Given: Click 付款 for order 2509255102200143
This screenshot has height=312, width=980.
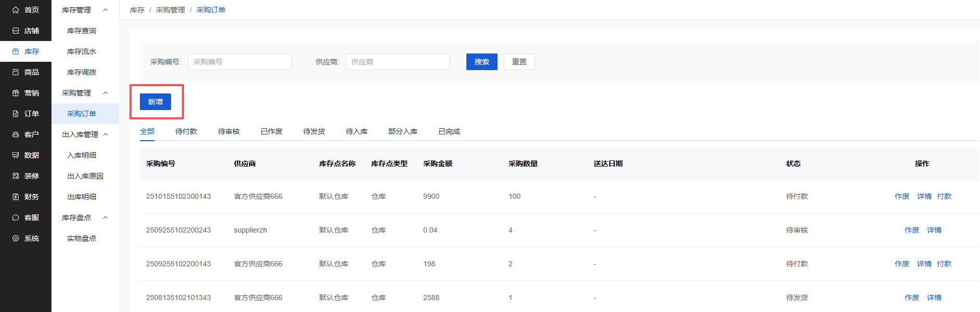Looking at the screenshot, I should pyautogui.click(x=944, y=264).
